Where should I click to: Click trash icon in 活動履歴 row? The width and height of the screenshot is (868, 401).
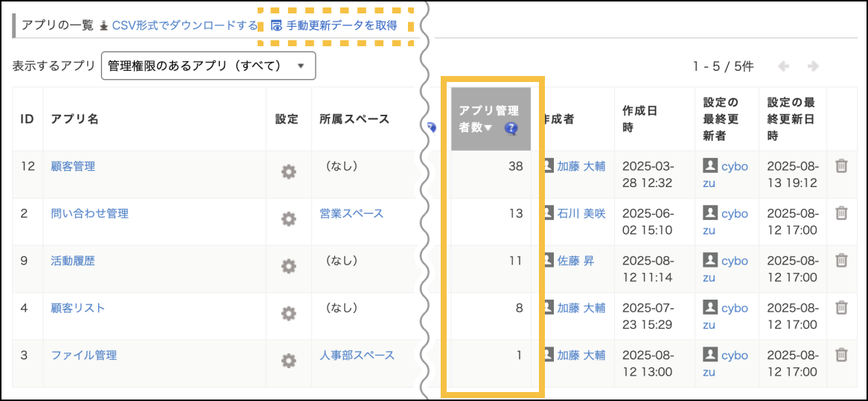(841, 260)
